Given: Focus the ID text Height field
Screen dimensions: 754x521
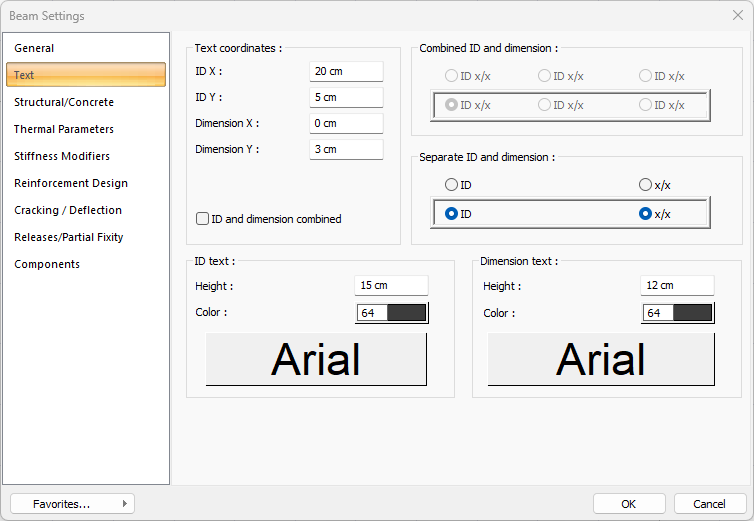Looking at the screenshot, I should [x=391, y=286].
